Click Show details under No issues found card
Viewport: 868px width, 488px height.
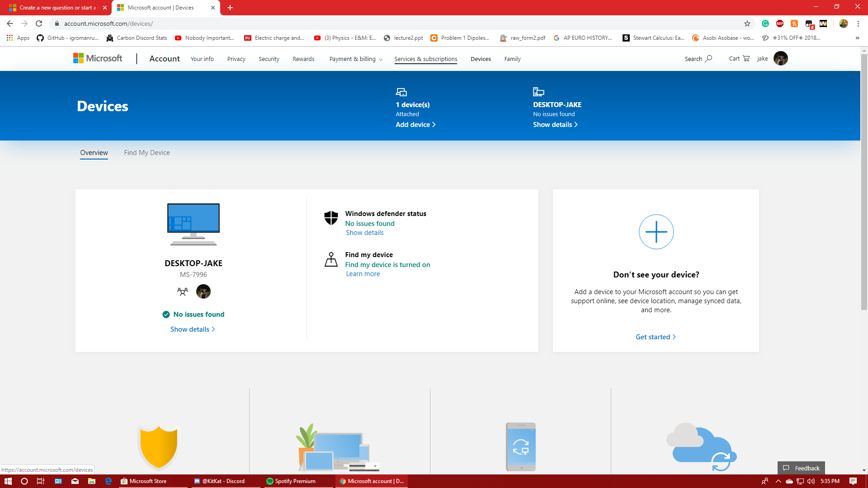coord(193,329)
